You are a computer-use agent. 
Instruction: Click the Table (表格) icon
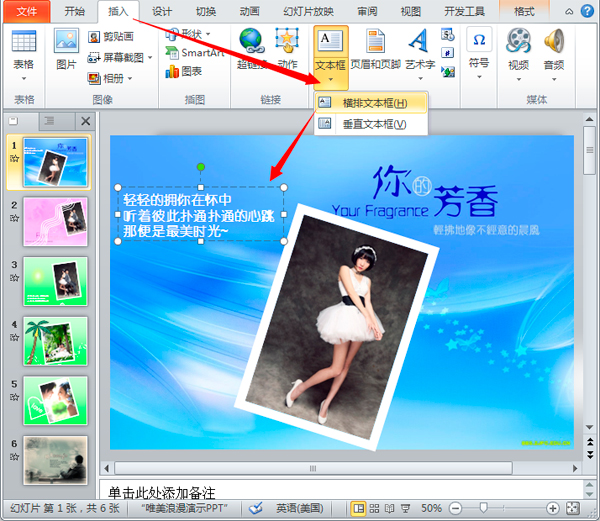tap(24, 41)
